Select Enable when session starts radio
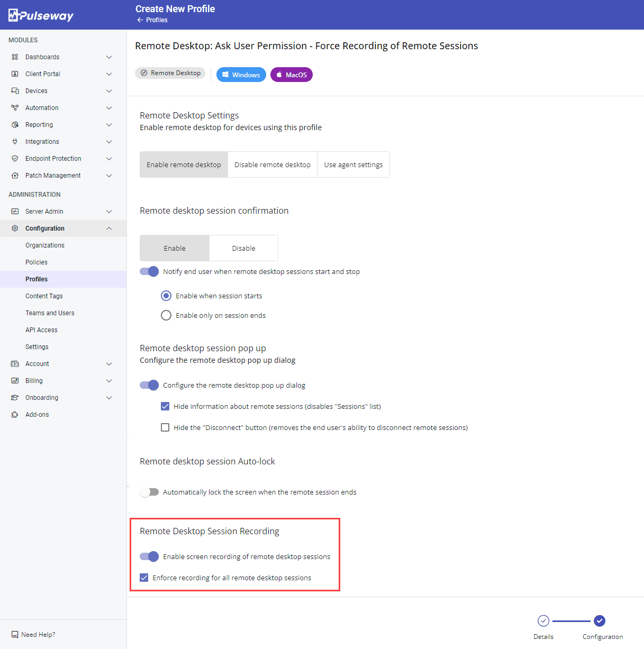Viewport: 644px width, 649px height. tap(166, 296)
